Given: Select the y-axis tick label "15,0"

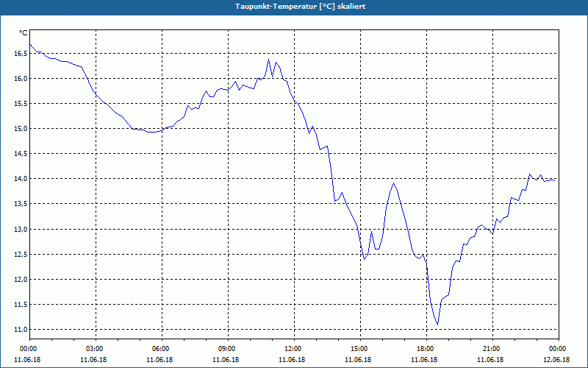Looking at the screenshot, I should tap(21, 129).
